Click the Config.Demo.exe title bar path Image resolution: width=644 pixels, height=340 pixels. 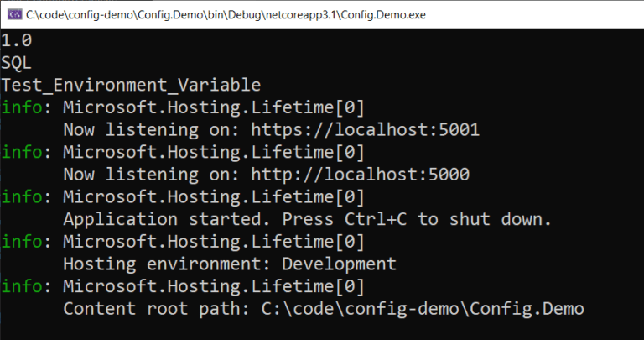[x=226, y=15]
